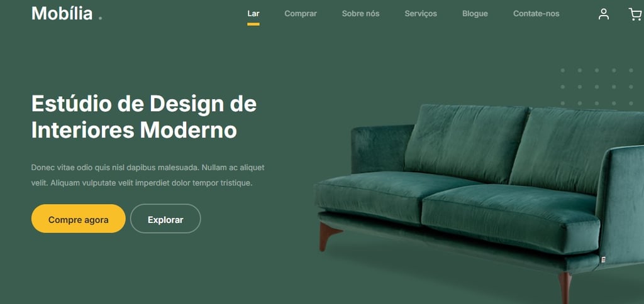Click the yellow underline beneath Lar

(253, 24)
